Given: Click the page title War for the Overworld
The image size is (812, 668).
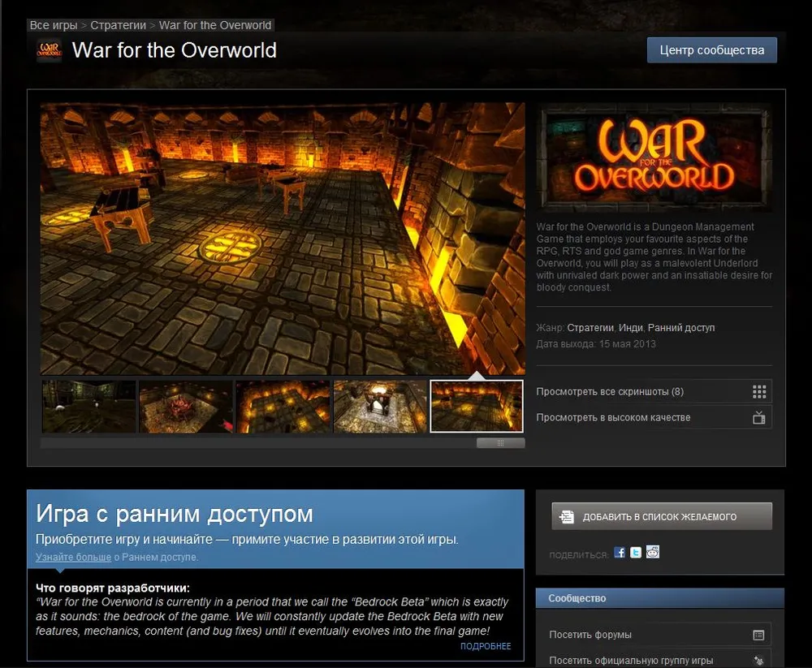Looking at the screenshot, I should coord(174,50).
